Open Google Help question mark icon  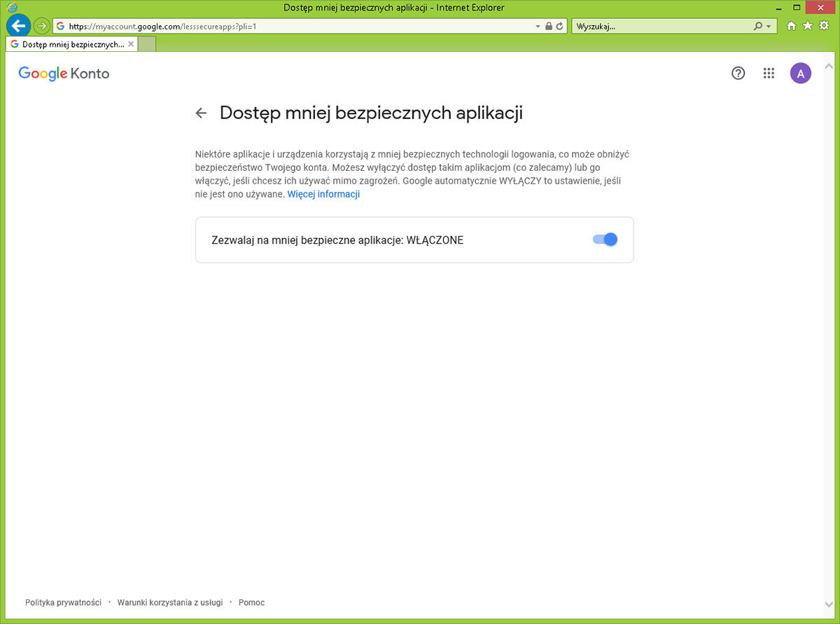pos(738,73)
